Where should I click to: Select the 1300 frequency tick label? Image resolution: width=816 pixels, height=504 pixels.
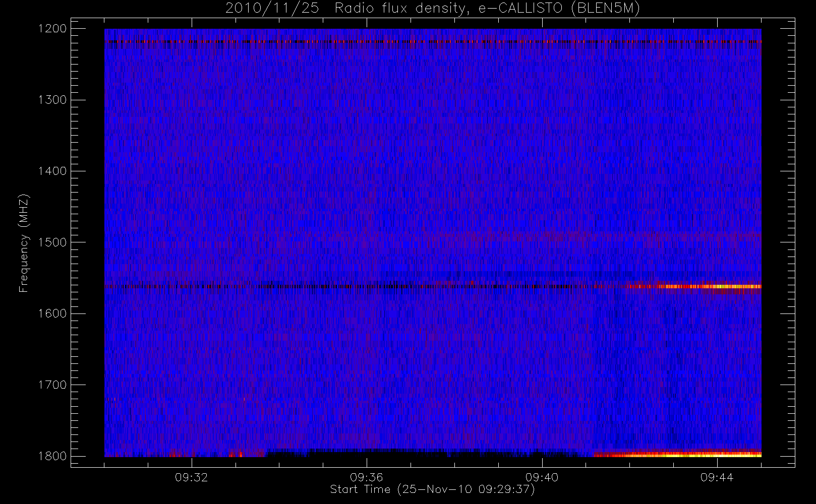pyautogui.click(x=52, y=100)
